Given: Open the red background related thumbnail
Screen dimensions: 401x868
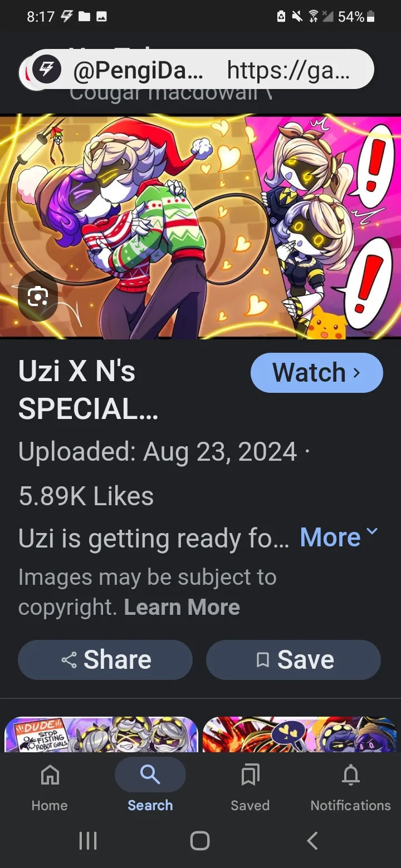Looking at the screenshot, I should click(300, 734).
